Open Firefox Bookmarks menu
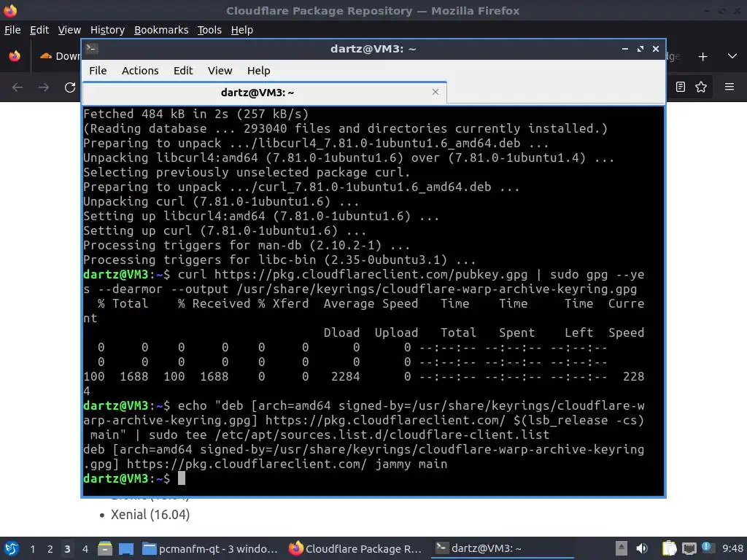The width and height of the screenshot is (747, 560). tap(161, 30)
